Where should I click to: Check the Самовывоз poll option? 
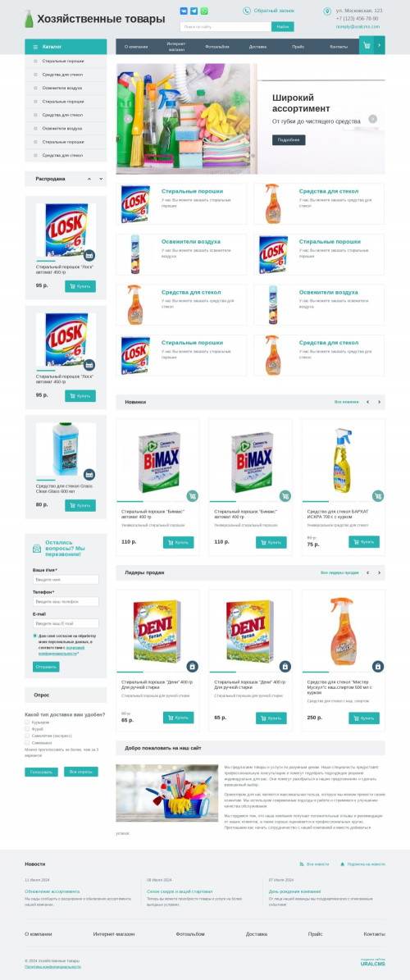click(27, 742)
